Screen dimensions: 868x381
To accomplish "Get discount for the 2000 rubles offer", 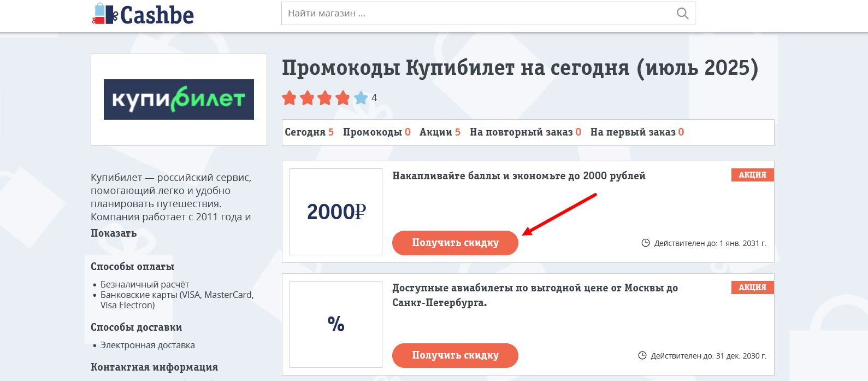I will coord(455,243).
